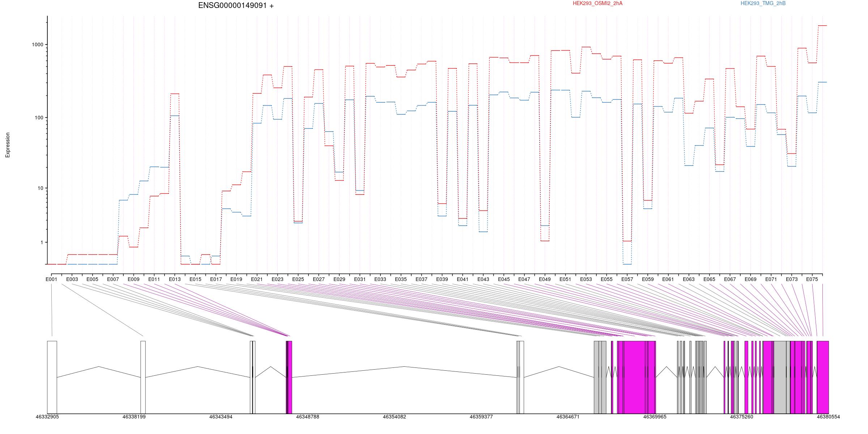Click the Expression y-axis label
The height and width of the screenshot is (434, 868).
click(x=8, y=145)
